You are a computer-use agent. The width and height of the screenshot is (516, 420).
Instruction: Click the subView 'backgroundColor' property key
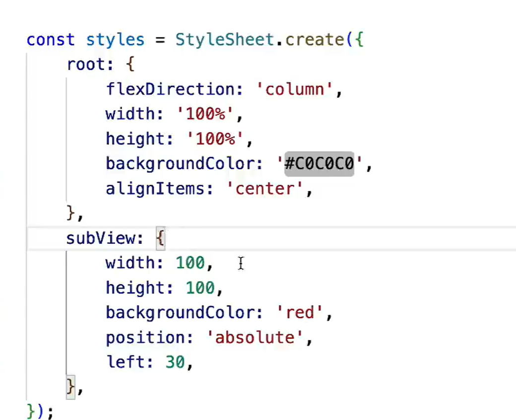tap(180, 313)
